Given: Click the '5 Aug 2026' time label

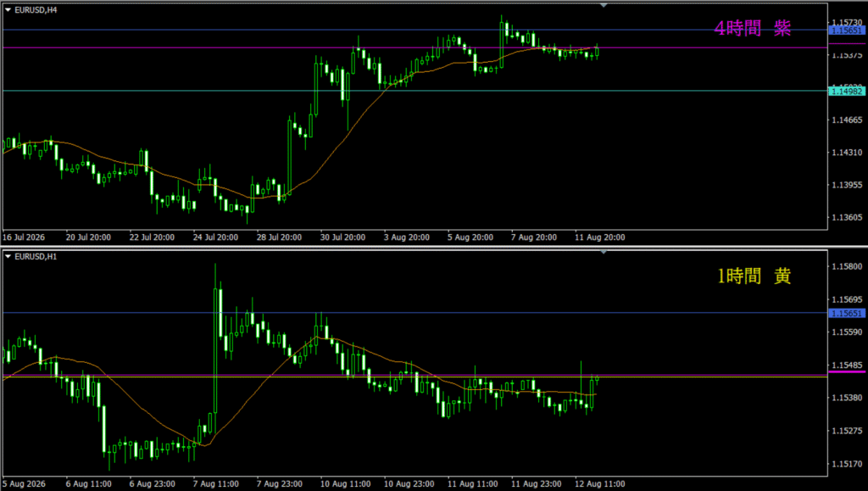Looking at the screenshot, I should [24, 484].
